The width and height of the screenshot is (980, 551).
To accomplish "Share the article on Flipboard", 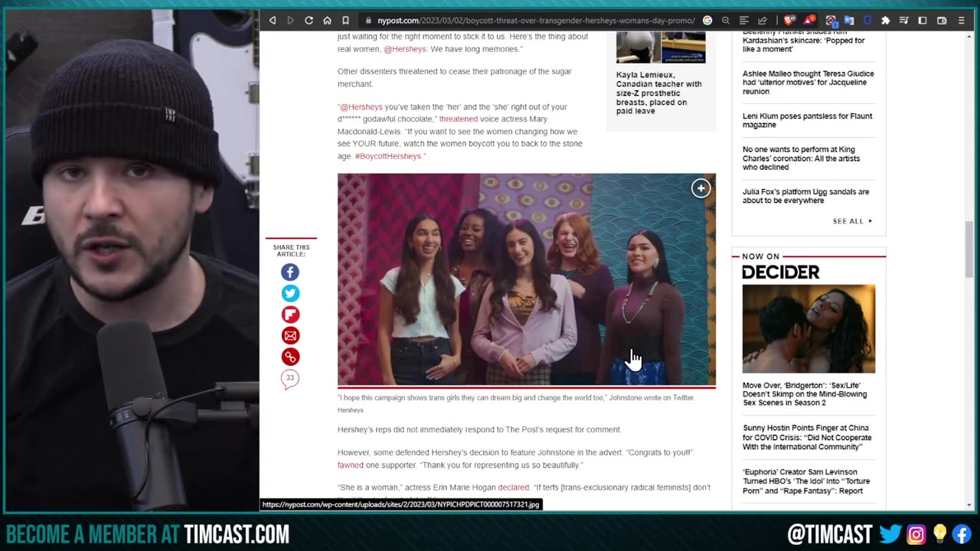I will (x=290, y=315).
